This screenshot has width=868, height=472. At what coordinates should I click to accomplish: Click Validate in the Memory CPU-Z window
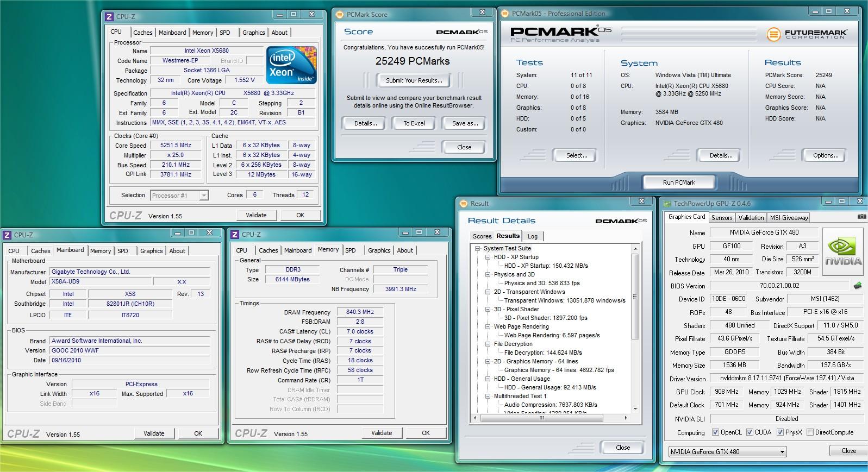tap(382, 433)
